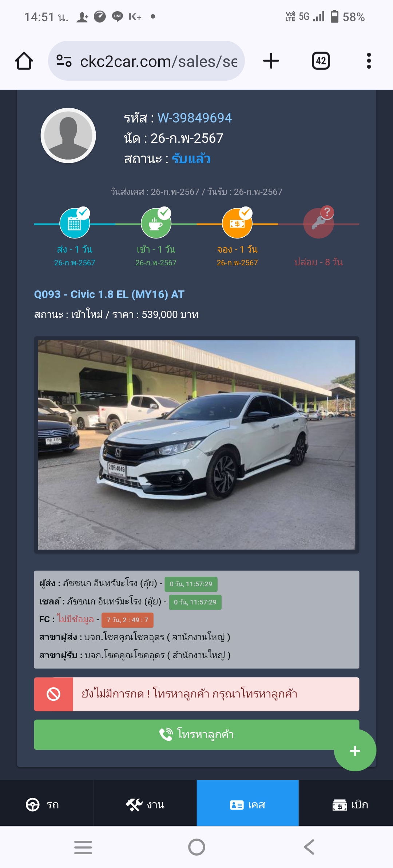
Task: Tap the green floating plus button
Action: coord(355,751)
